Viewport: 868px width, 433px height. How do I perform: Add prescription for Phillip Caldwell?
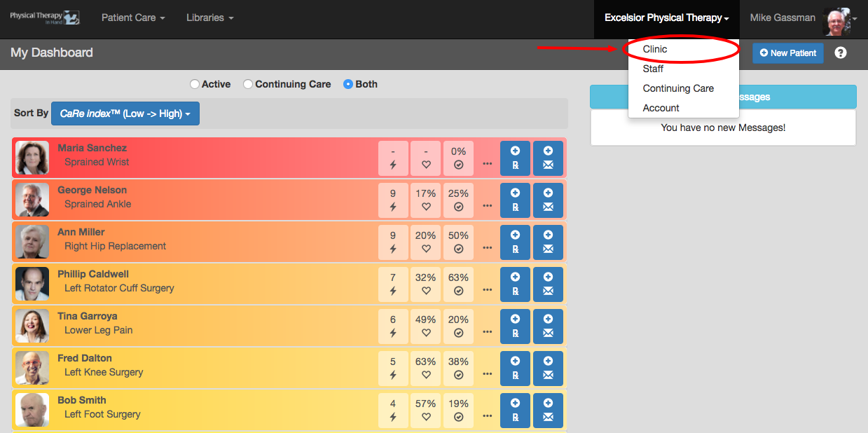click(x=515, y=284)
